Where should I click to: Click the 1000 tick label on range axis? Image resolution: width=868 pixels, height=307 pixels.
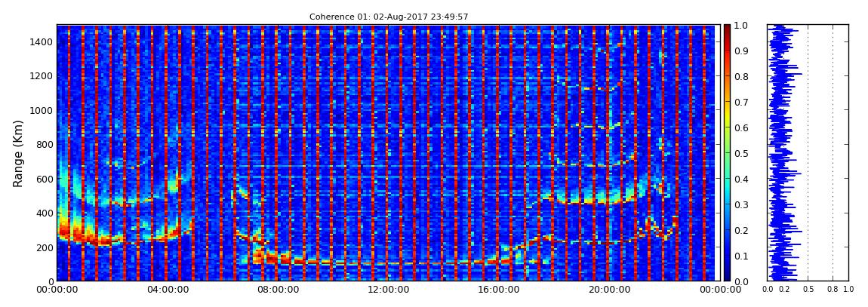42,110
